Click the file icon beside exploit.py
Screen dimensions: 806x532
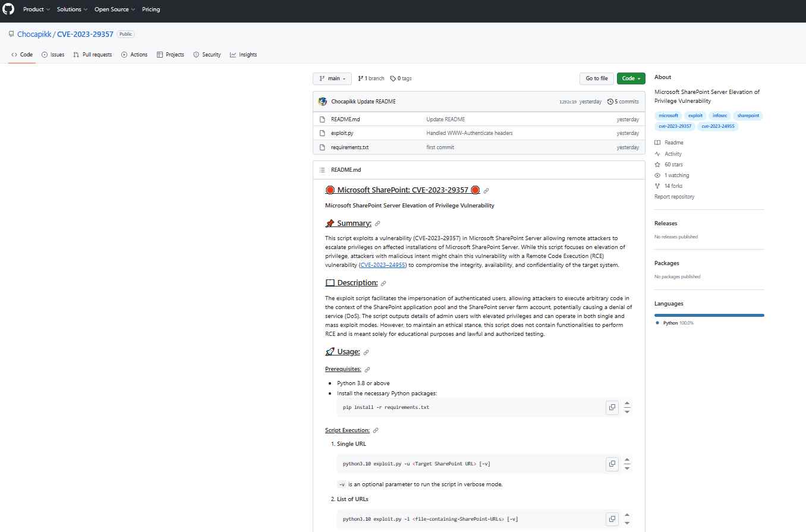pos(322,133)
